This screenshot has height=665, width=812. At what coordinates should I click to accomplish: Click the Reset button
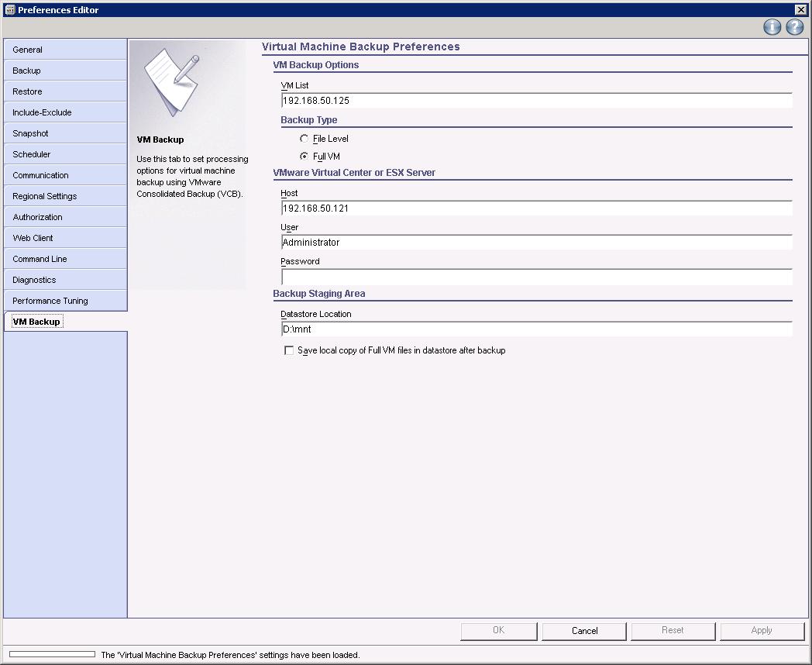tap(673, 631)
